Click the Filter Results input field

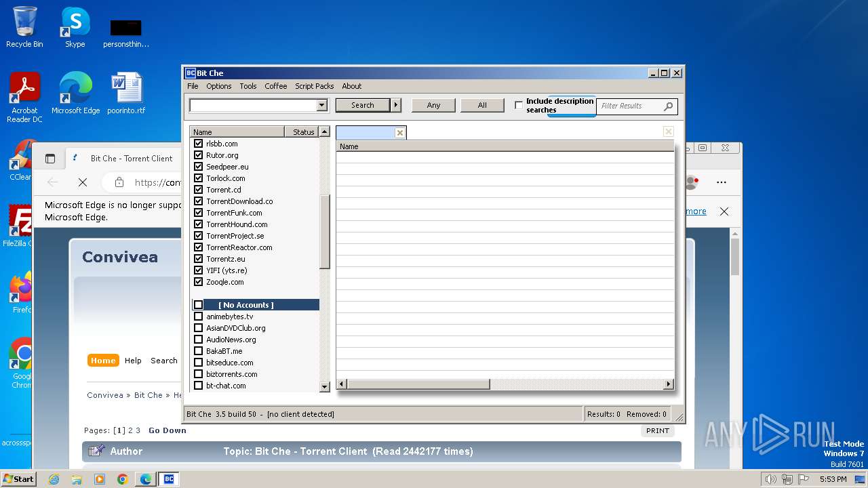pos(630,106)
